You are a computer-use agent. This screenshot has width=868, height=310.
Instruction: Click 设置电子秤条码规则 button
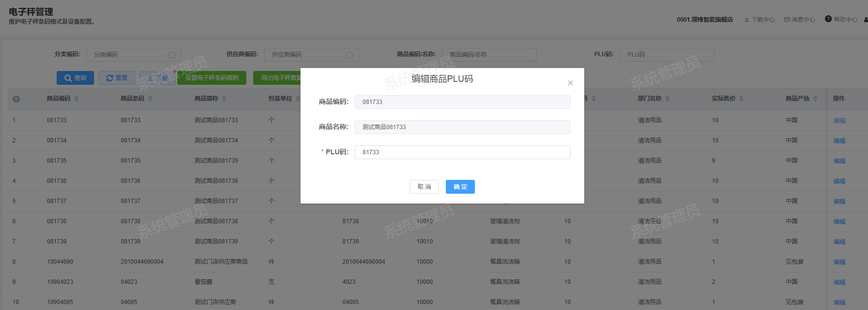coord(212,78)
